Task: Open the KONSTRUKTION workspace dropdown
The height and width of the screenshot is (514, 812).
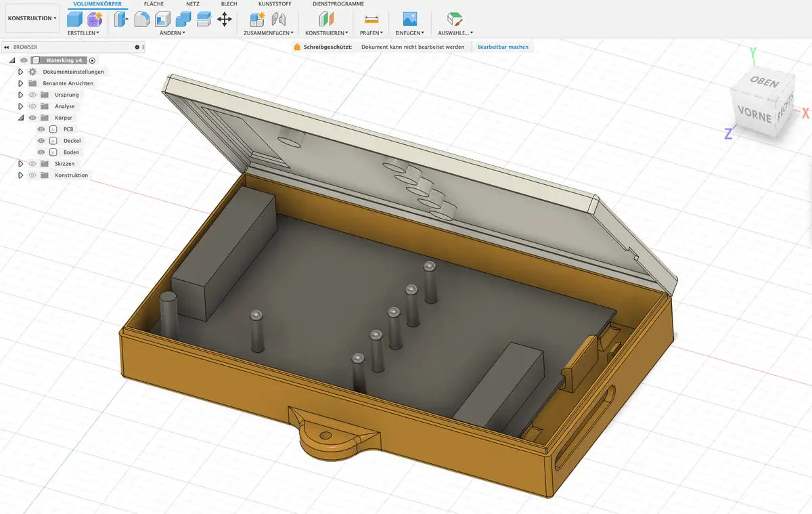Action: click(32, 18)
